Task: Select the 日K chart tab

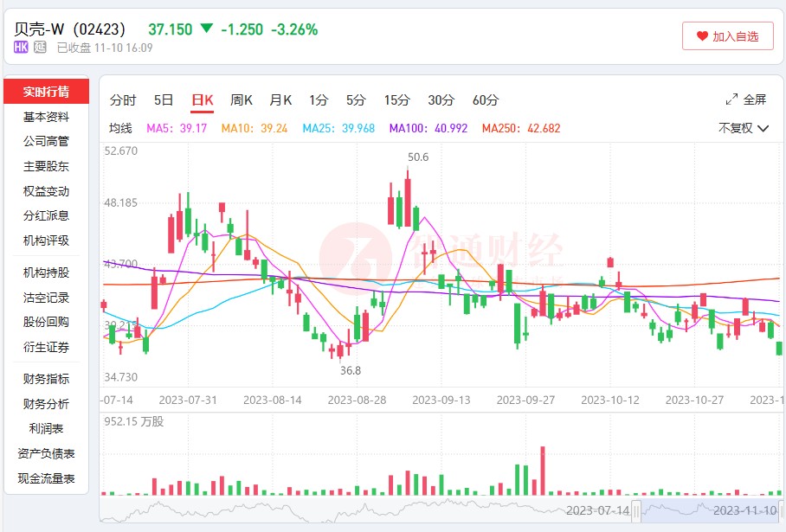Action: coord(203,100)
